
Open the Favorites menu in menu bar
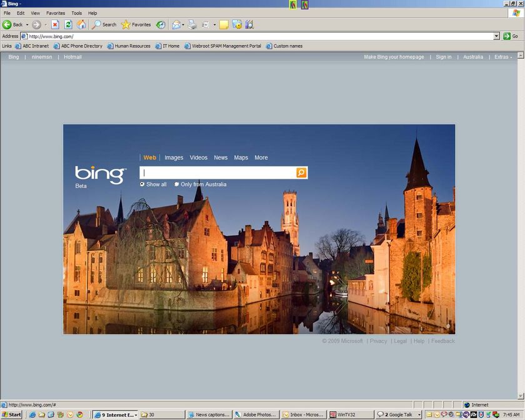point(56,13)
